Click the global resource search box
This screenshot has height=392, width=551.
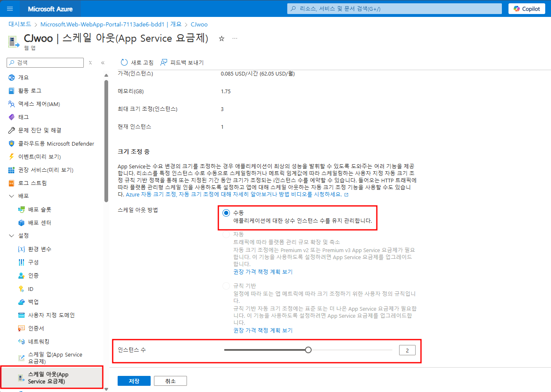pos(395,9)
